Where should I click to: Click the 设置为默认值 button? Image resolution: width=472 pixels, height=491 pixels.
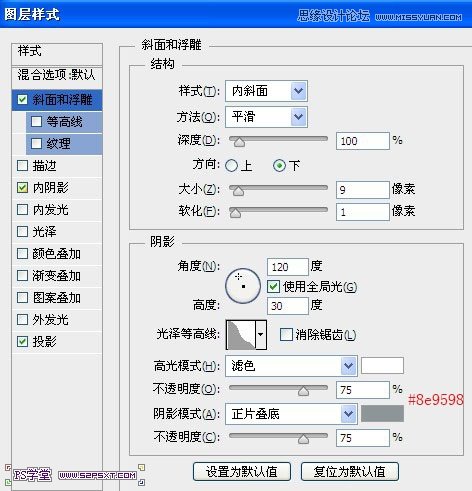tap(242, 472)
